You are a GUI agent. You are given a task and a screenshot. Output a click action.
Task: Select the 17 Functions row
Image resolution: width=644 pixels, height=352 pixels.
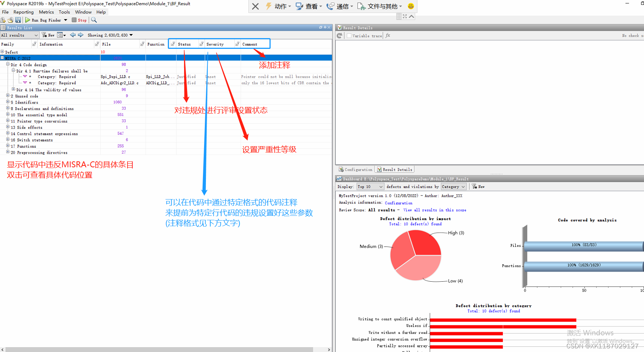(x=166, y=146)
